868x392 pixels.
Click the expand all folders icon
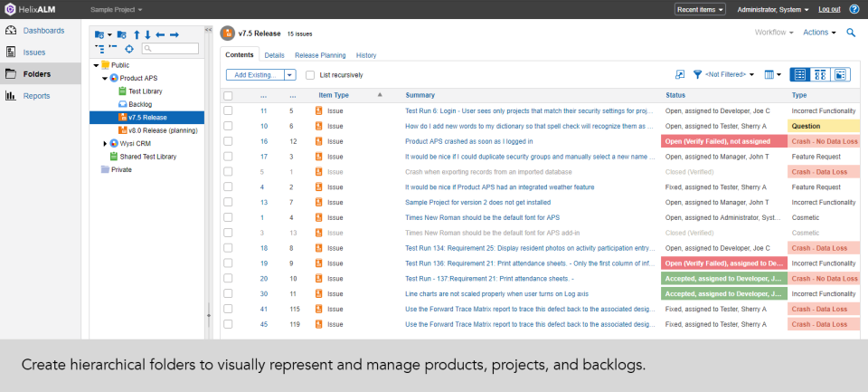[99, 48]
